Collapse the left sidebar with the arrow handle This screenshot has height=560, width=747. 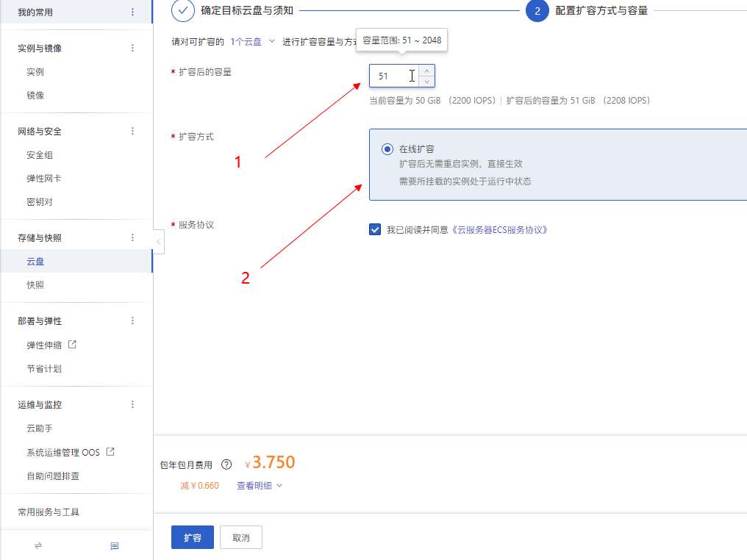coord(158,242)
